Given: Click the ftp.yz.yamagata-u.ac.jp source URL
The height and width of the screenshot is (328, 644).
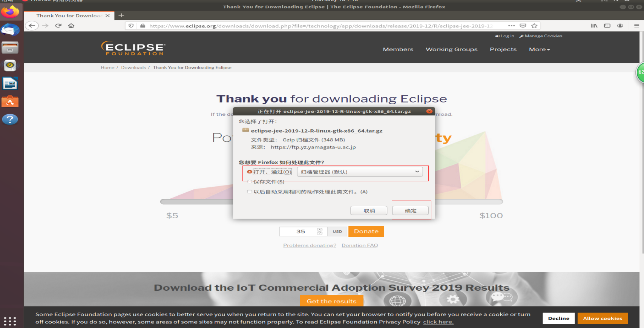Looking at the screenshot, I should pos(313,147).
